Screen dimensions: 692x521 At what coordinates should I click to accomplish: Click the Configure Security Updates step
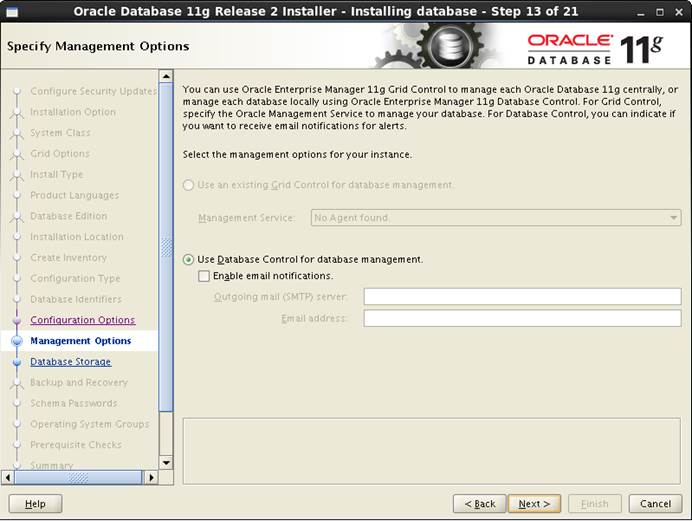pos(94,91)
